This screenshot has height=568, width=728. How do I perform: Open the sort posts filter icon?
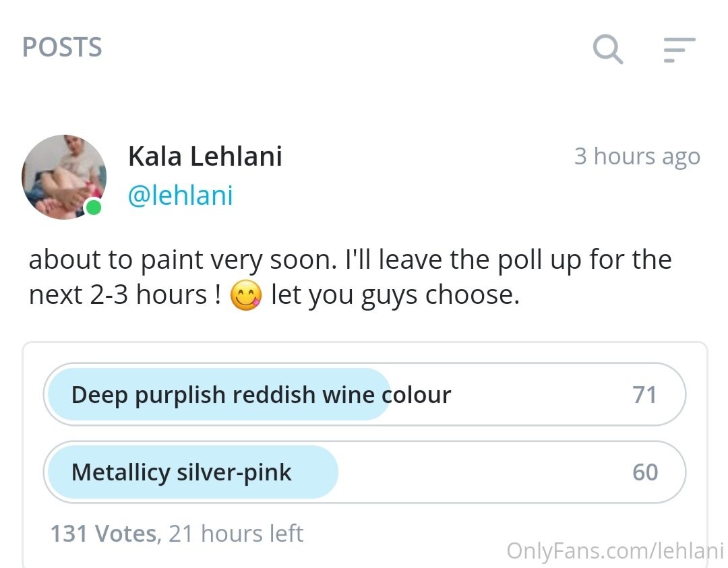tap(679, 50)
